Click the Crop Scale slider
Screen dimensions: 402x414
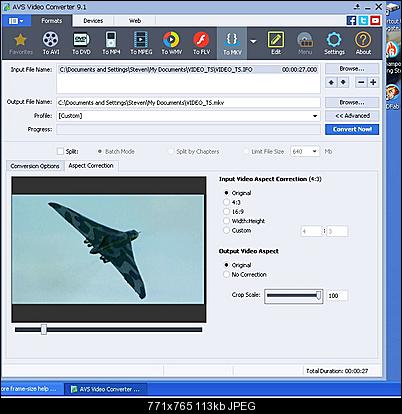tap(294, 296)
